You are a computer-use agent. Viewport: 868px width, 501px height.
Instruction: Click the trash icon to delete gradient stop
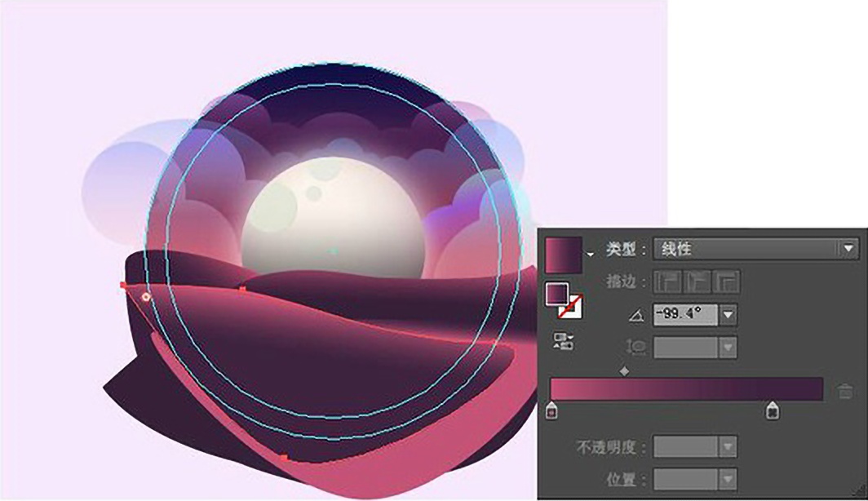coord(844,391)
